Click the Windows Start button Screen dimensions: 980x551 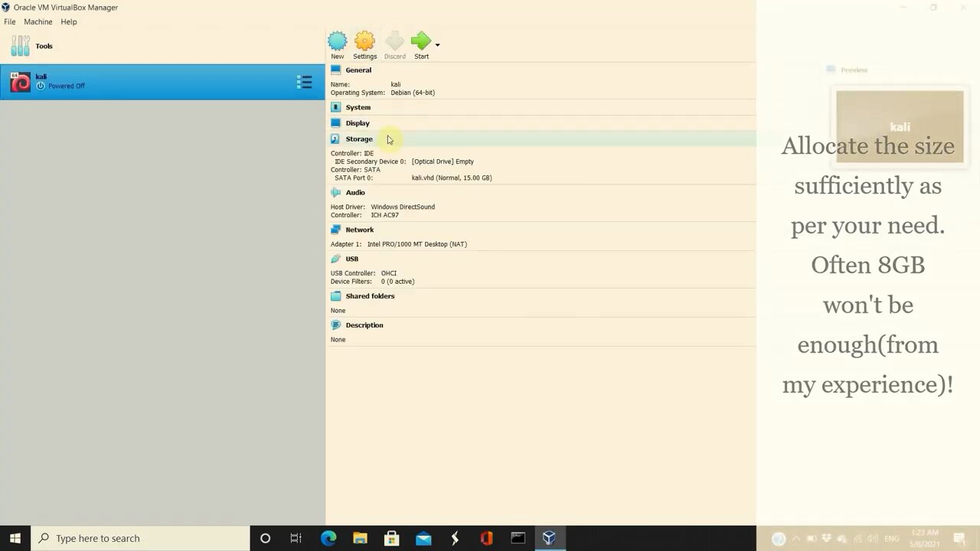(x=15, y=538)
